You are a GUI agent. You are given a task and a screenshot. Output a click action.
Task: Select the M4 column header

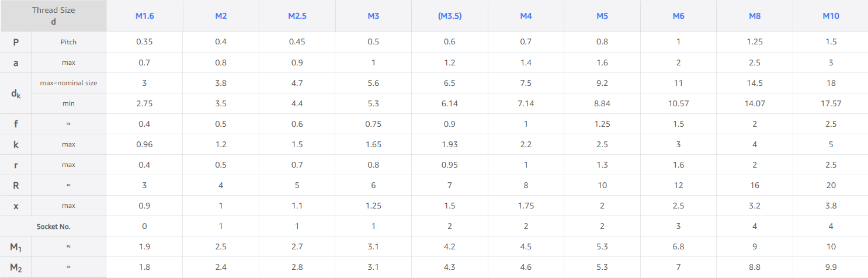pyautogui.click(x=526, y=16)
